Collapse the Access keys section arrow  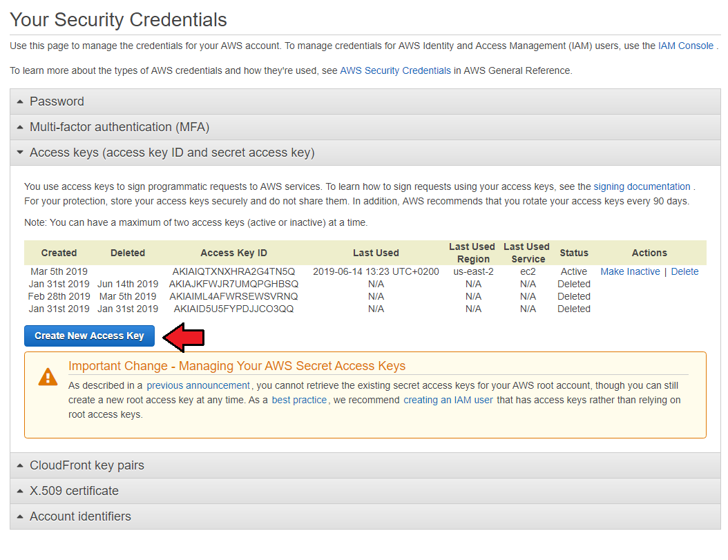(x=20, y=153)
